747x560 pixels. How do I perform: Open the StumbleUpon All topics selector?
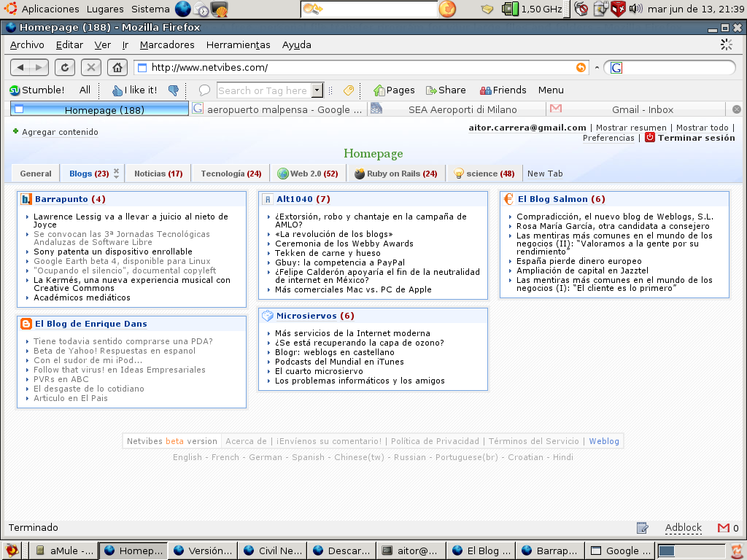(x=85, y=90)
